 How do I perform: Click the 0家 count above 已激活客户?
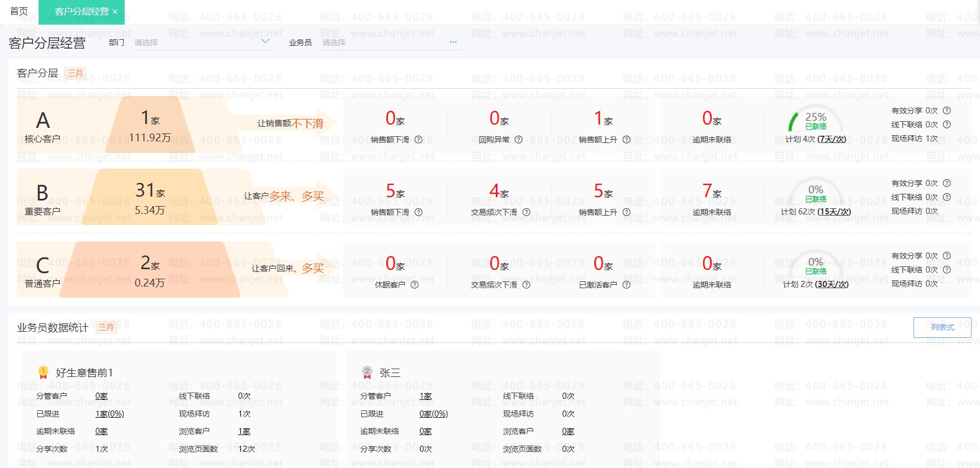coord(603,264)
